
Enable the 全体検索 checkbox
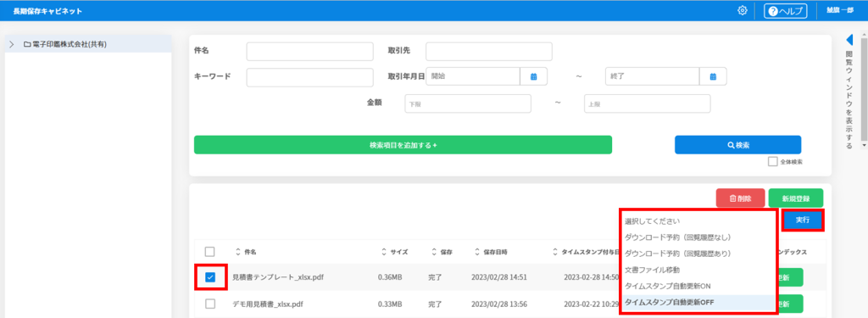[x=773, y=162]
